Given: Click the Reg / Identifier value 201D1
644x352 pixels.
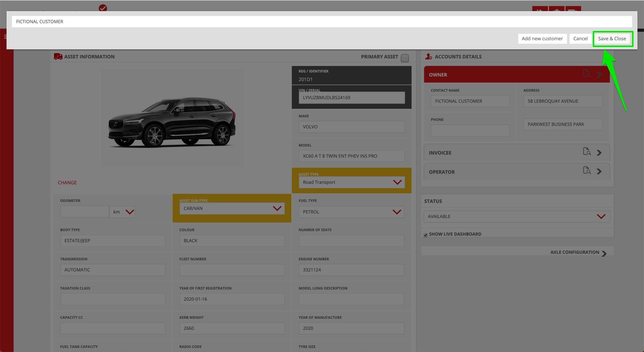Looking at the screenshot, I should pos(305,79).
